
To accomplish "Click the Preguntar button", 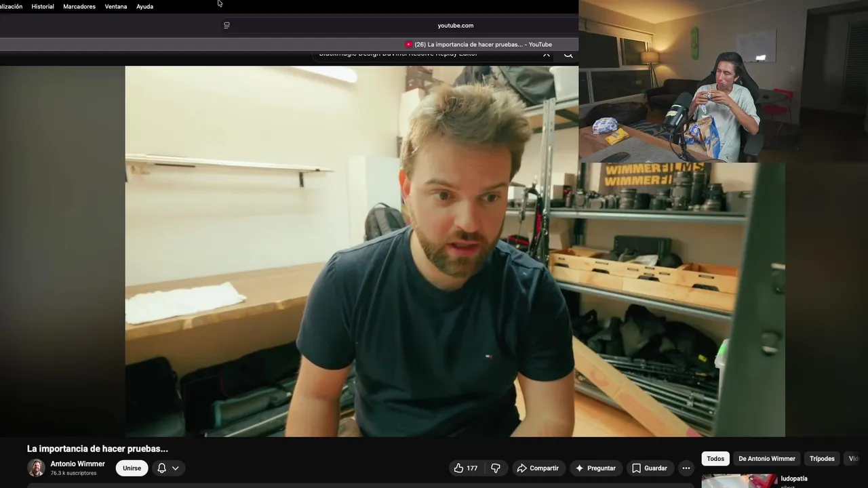I will click(595, 468).
